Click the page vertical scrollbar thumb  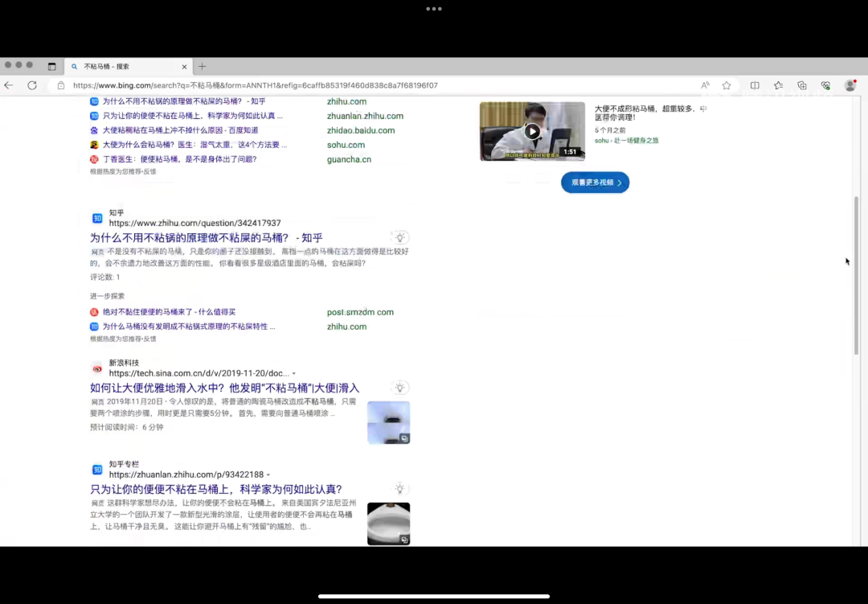(857, 275)
